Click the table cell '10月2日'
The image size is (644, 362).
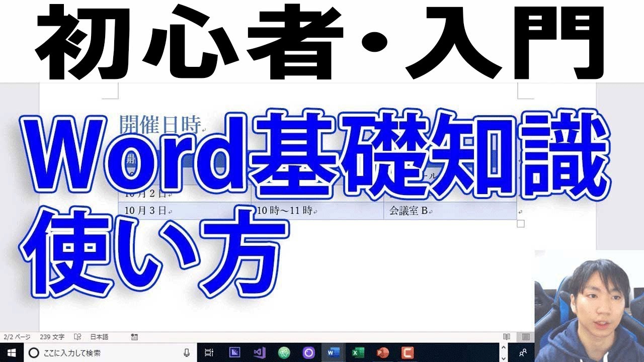[x=185, y=194]
